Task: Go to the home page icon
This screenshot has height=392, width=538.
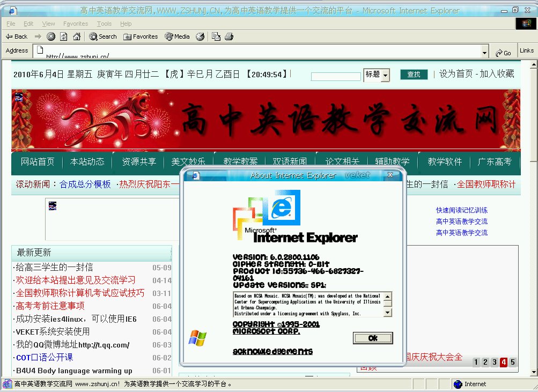Action: tap(77, 36)
